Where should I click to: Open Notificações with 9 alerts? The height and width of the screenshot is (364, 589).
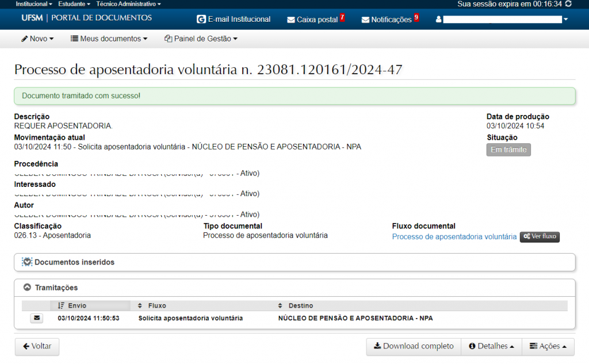pos(387,20)
